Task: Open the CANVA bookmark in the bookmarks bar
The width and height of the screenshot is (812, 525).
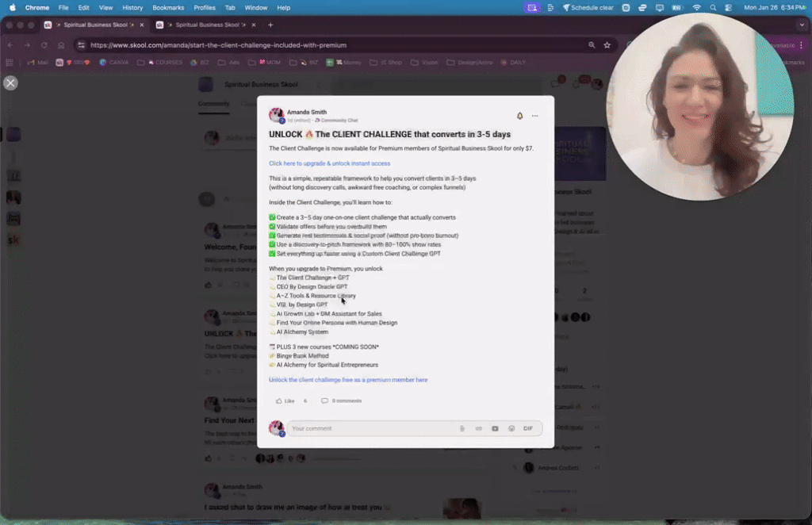Action: tap(116, 62)
